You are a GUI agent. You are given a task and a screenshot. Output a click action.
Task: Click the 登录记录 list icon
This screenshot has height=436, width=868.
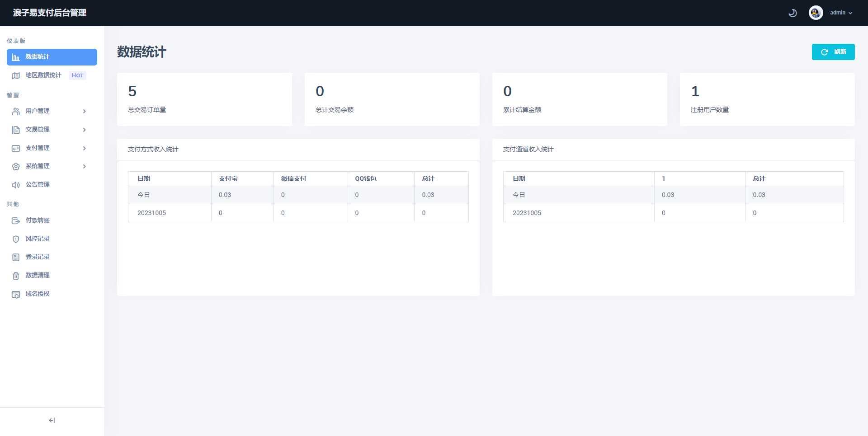[16, 257]
